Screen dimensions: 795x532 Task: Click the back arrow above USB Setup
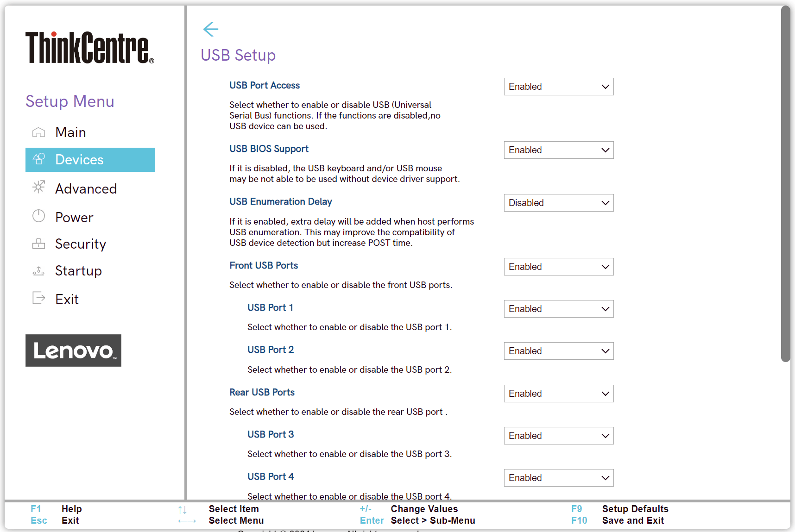211,29
